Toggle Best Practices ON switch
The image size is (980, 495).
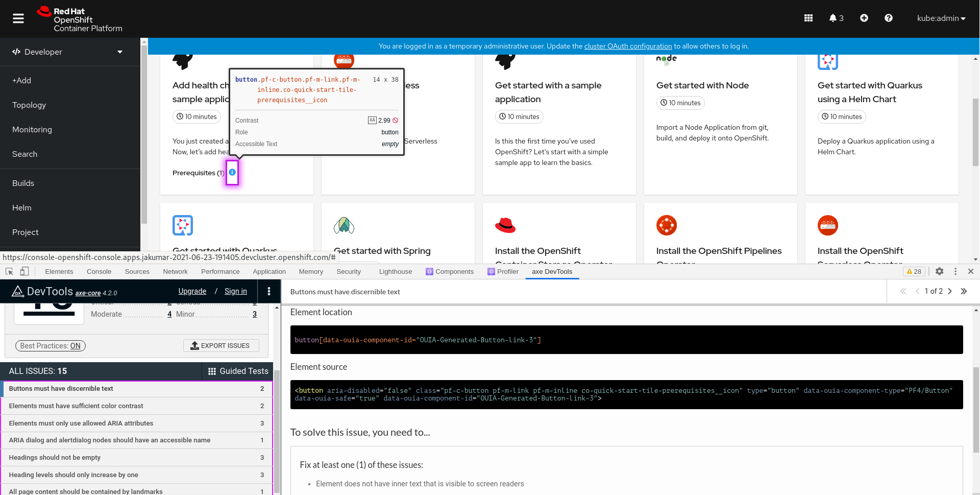coord(51,346)
